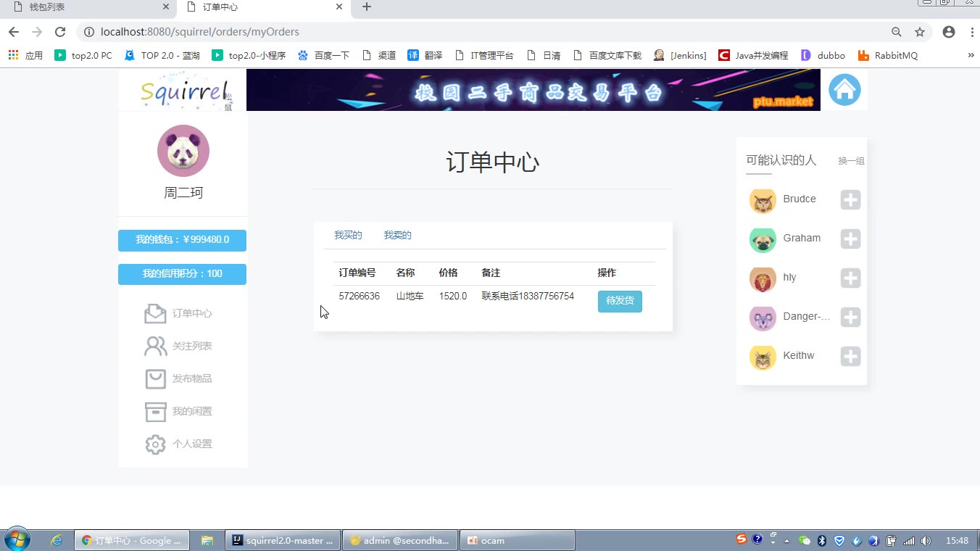
Task: Open the 个人设置 gear icon
Action: click(155, 444)
